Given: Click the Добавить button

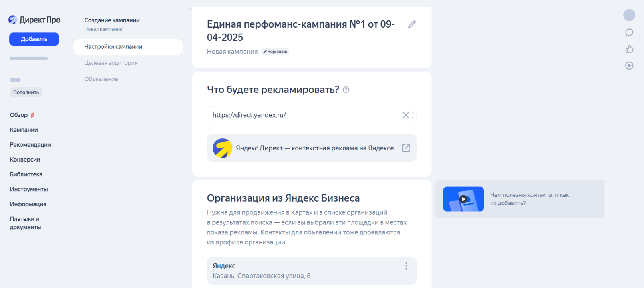Looking at the screenshot, I should (34, 39).
